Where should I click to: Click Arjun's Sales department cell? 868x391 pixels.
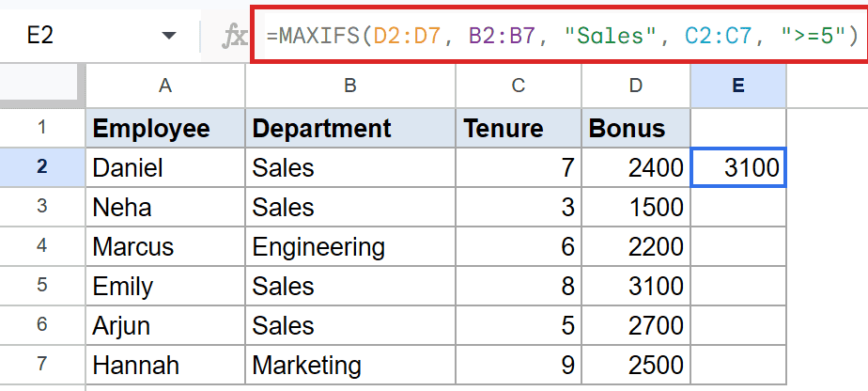click(350, 324)
